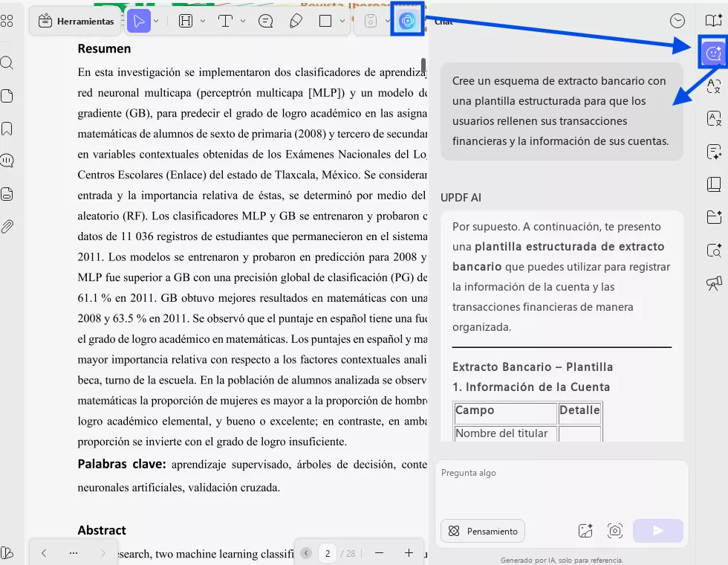
Task: Click the 'Abstract' heading
Action: 102,530
